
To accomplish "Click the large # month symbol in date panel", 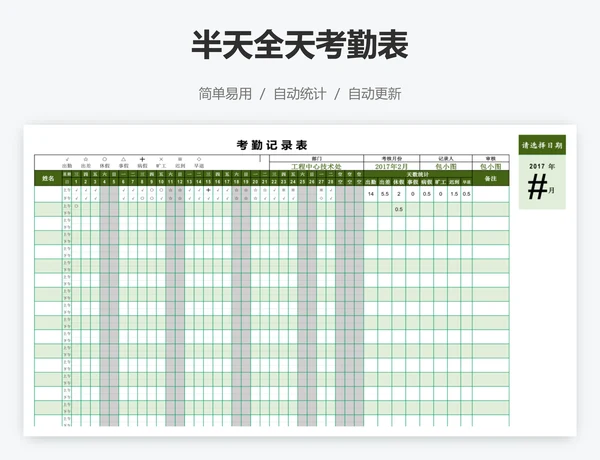I will [x=538, y=187].
